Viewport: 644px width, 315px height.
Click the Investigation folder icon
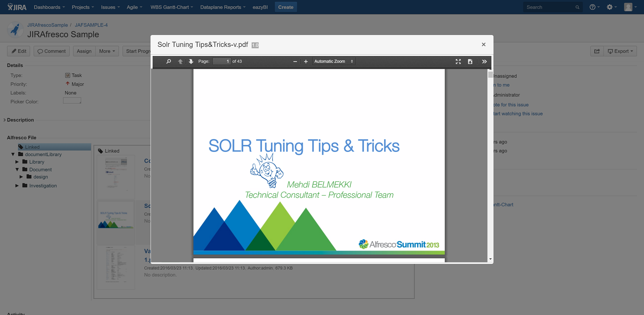pos(25,185)
